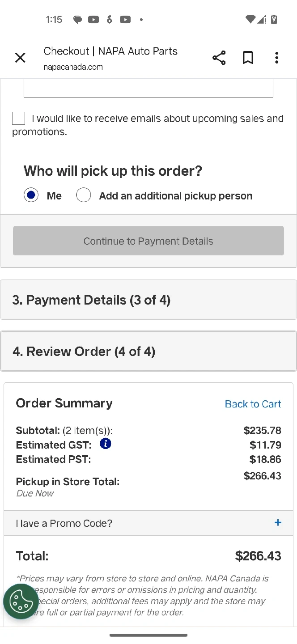Viewport: 297px width, 644px height.
Task: Tap the napacanada.com address text
Action: [73, 67]
